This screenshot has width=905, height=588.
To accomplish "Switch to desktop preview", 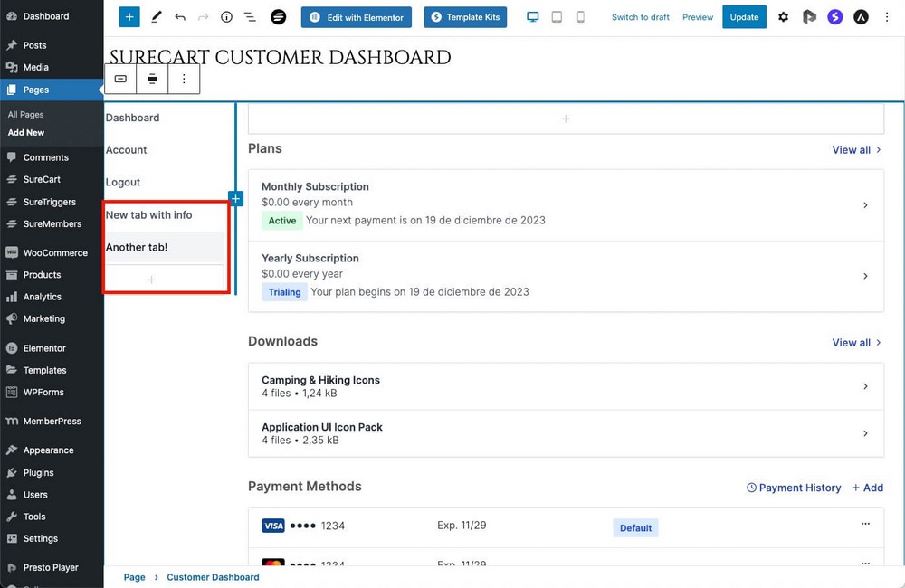I will 533,17.
